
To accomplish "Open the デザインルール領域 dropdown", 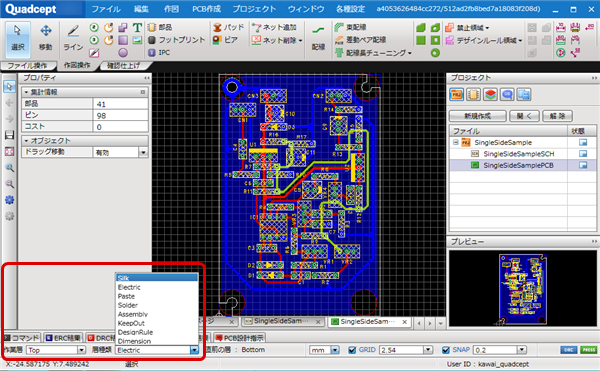I will click(x=520, y=41).
